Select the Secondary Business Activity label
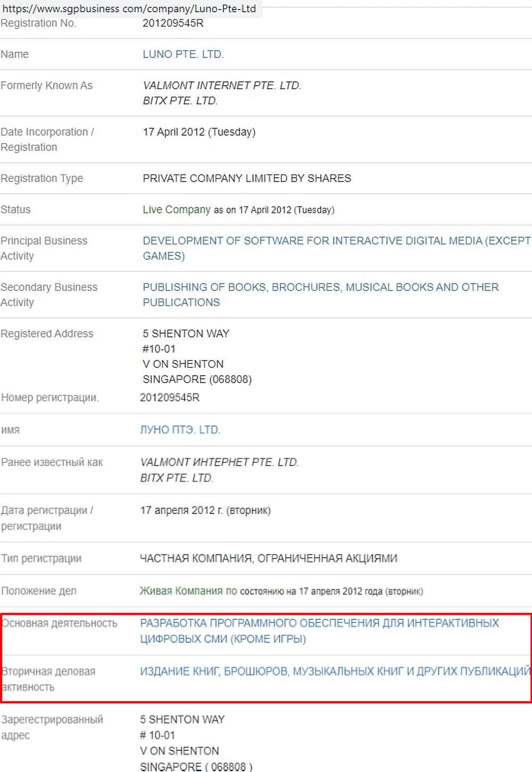Image resolution: width=532 pixels, height=772 pixels. coord(49,295)
